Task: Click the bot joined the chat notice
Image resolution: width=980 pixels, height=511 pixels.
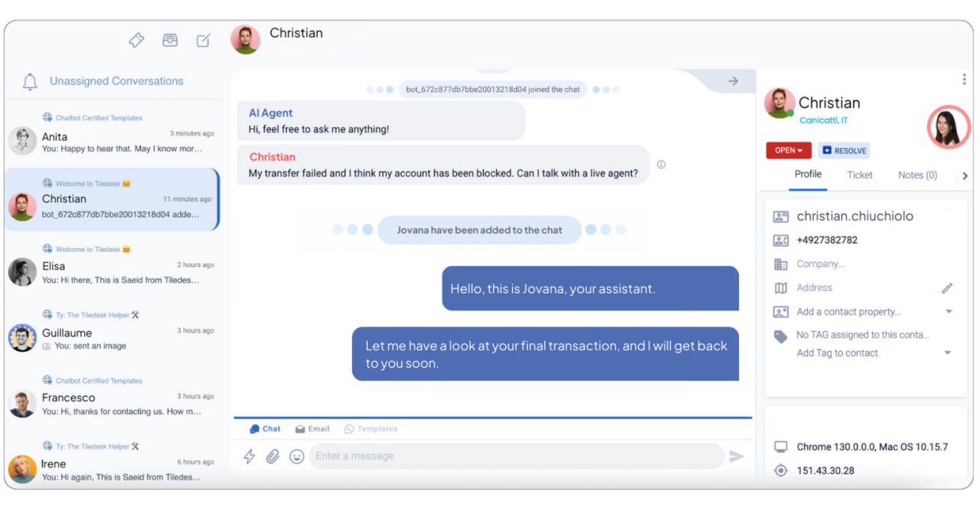Action: click(x=493, y=90)
